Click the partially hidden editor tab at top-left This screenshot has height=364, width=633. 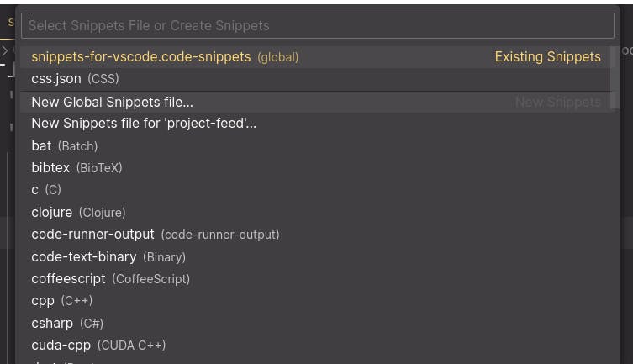point(10,23)
